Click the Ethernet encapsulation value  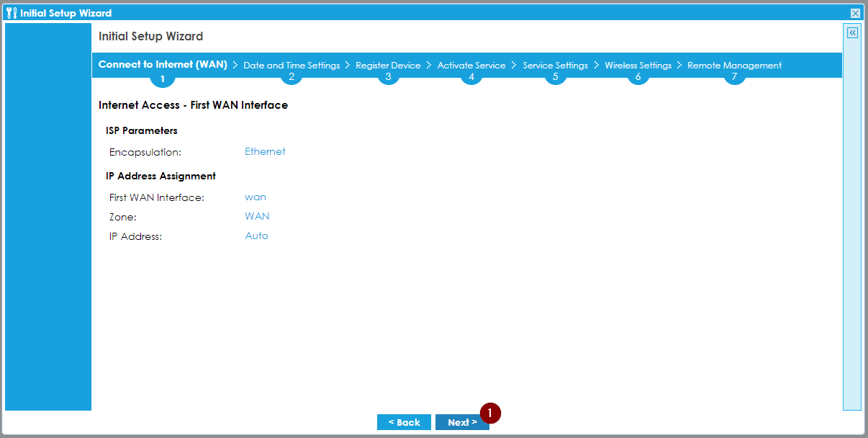[x=265, y=151]
